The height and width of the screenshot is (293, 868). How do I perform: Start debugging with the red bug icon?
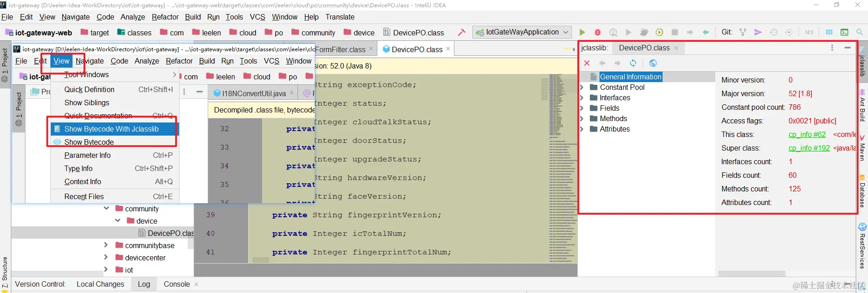pyautogui.click(x=598, y=32)
